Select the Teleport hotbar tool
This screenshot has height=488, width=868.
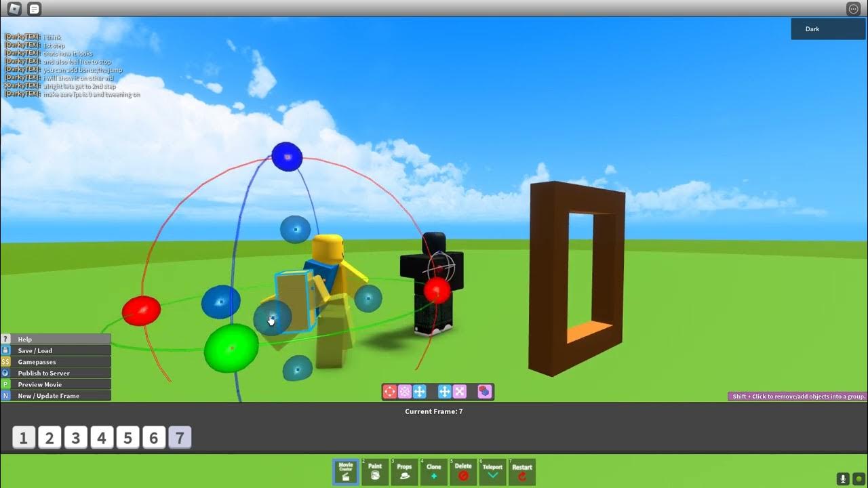click(492, 472)
